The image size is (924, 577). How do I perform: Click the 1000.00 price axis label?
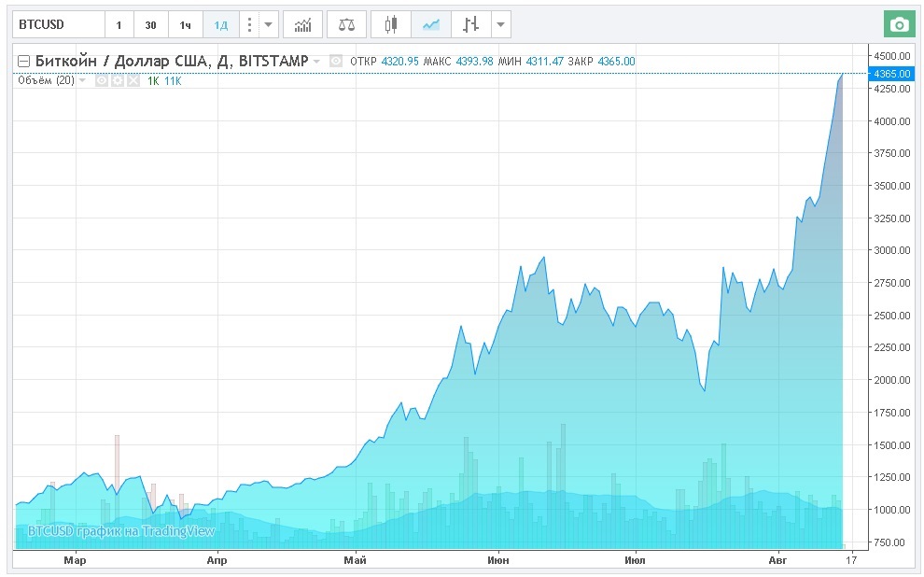click(892, 509)
